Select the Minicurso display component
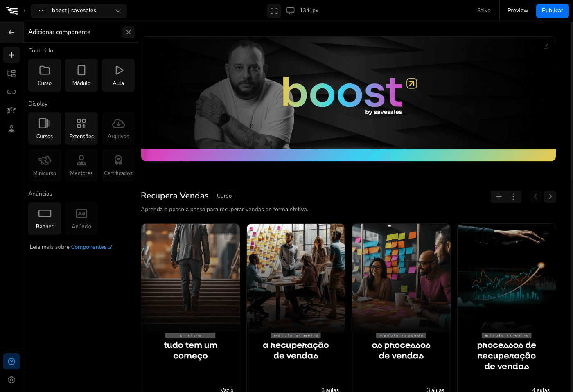The image size is (573, 392). pos(45,165)
